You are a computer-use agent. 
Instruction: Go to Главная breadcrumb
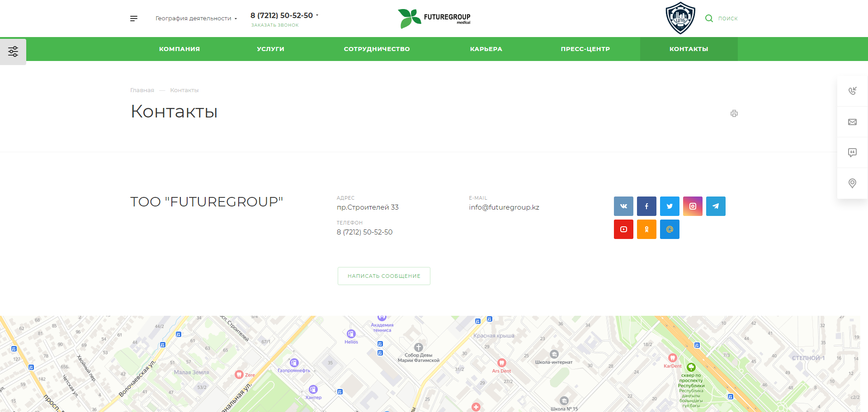[x=142, y=90]
